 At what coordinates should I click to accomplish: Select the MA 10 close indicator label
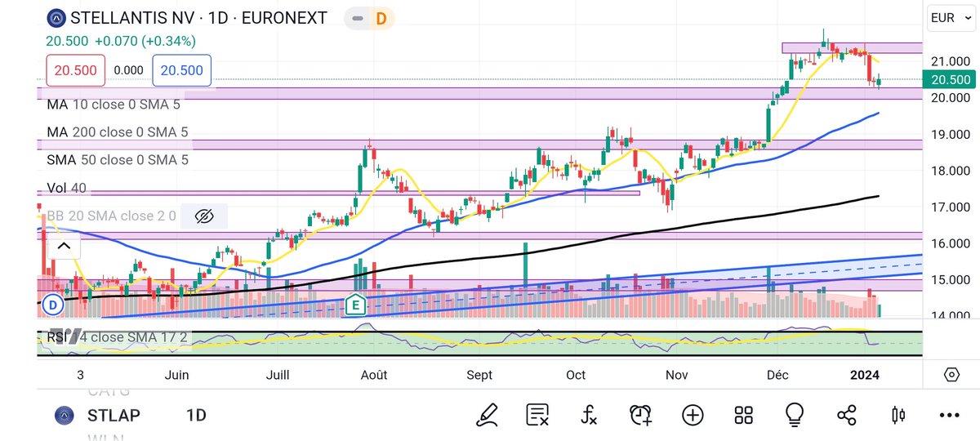pyautogui.click(x=114, y=105)
